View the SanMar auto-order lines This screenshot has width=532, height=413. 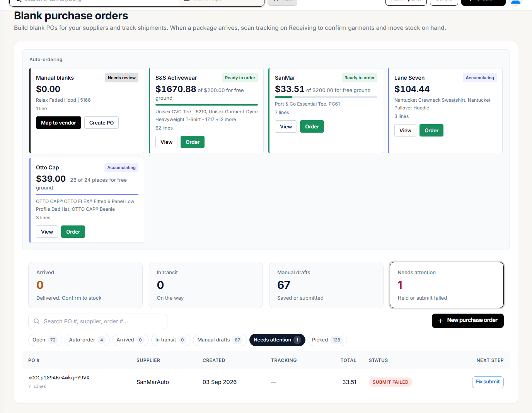tap(286, 126)
